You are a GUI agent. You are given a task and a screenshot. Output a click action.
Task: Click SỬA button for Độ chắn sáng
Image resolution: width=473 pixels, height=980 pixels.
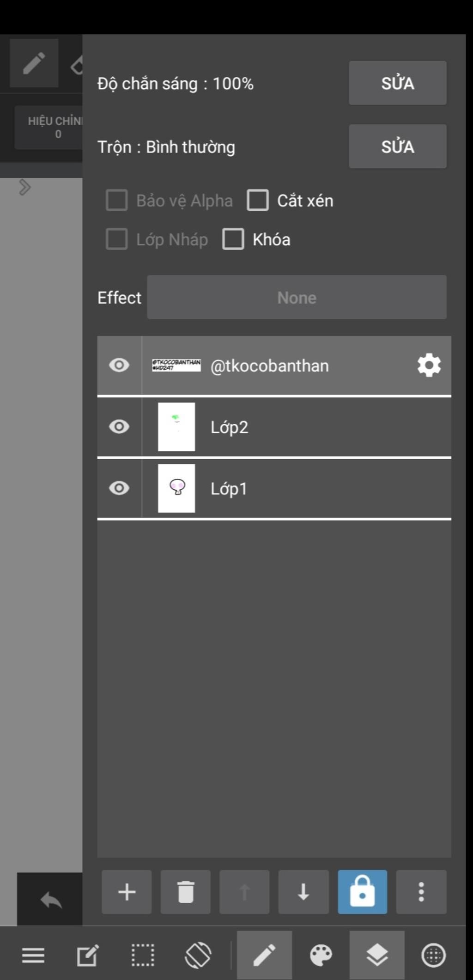click(x=398, y=83)
